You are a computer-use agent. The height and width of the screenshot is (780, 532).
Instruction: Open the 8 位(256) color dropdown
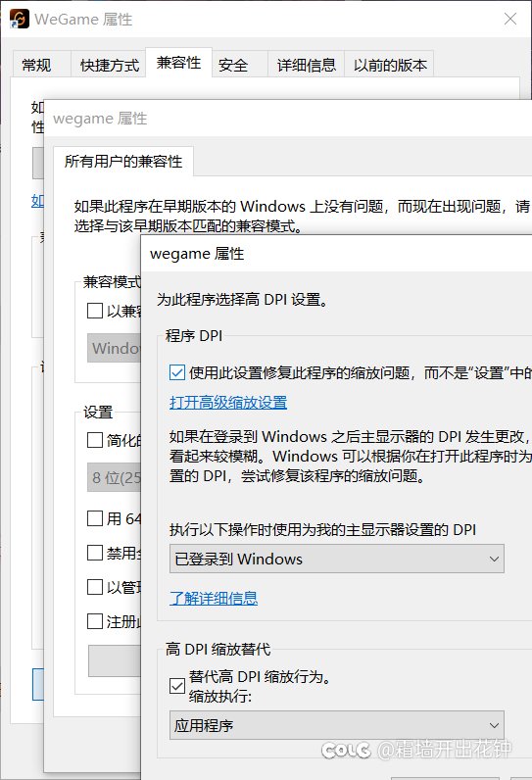point(115,477)
